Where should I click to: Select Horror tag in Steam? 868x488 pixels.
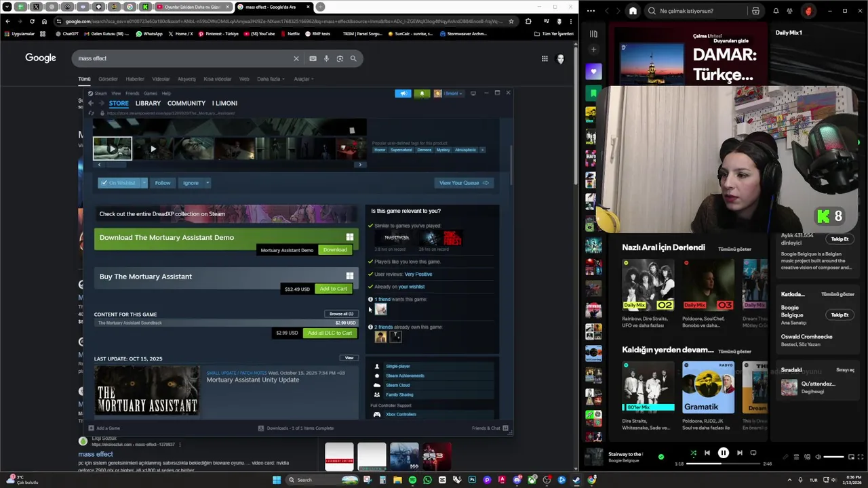tap(380, 150)
